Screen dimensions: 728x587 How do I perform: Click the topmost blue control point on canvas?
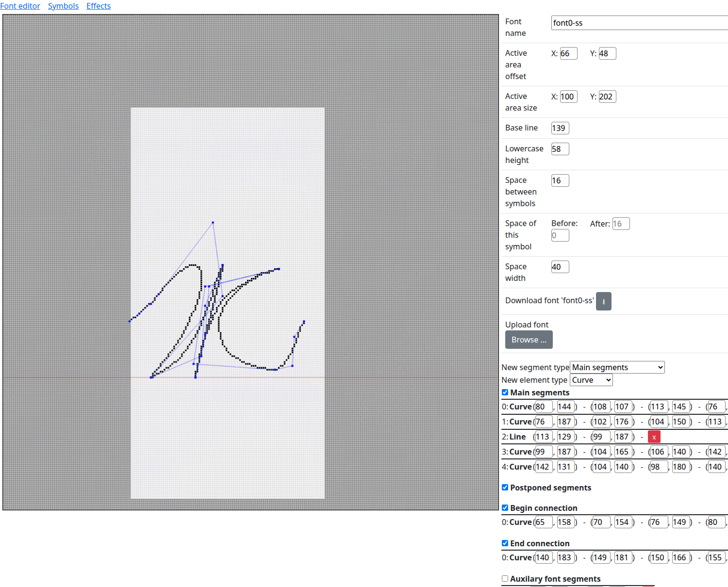coord(213,223)
